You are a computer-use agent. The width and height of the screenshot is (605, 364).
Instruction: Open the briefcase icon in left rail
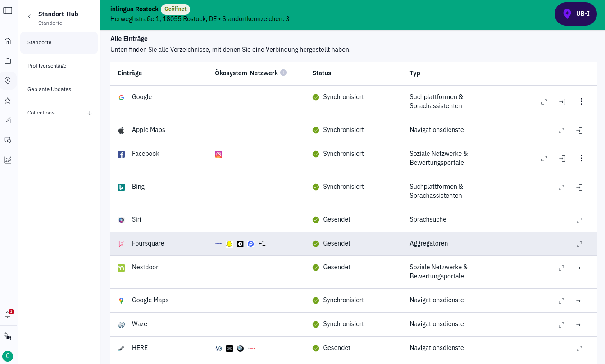point(8,61)
